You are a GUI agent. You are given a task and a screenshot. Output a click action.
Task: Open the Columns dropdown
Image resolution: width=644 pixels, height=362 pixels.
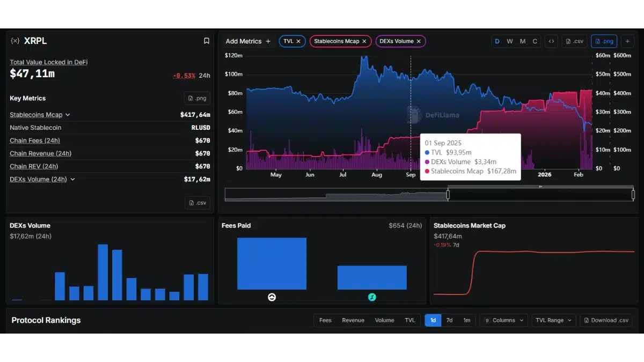(x=503, y=320)
